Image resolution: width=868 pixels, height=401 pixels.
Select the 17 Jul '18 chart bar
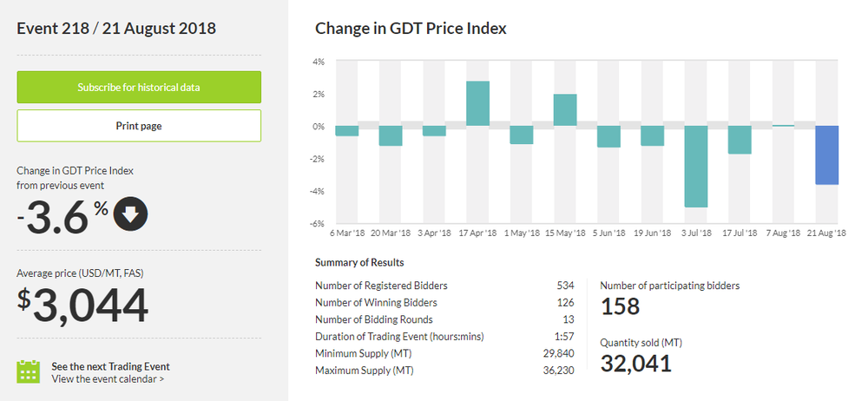[x=740, y=140]
